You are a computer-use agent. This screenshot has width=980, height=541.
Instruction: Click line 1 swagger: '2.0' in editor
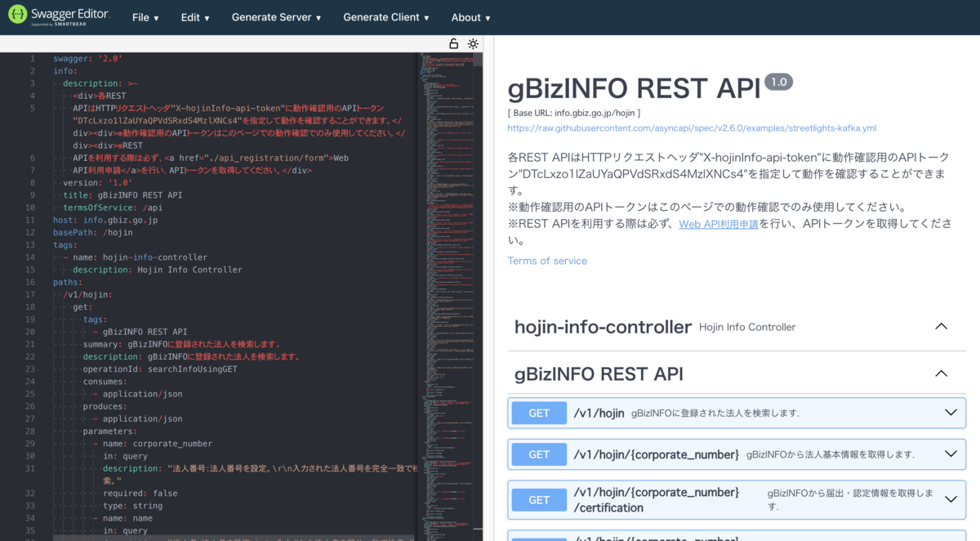coord(87,59)
